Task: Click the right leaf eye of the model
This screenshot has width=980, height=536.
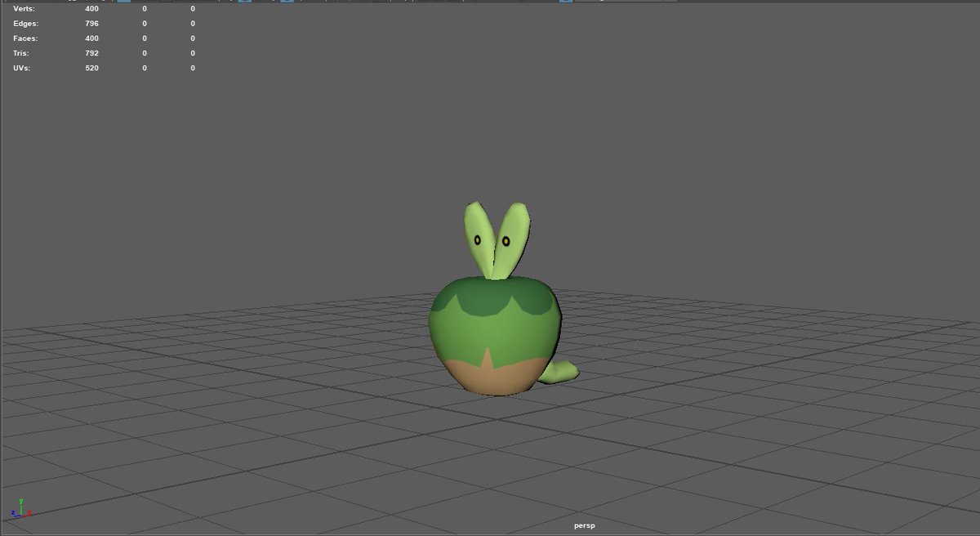Action: tap(506, 241)
